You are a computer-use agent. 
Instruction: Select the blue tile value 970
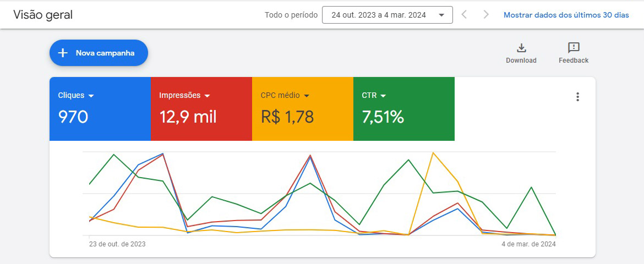(x=73, y=117)
